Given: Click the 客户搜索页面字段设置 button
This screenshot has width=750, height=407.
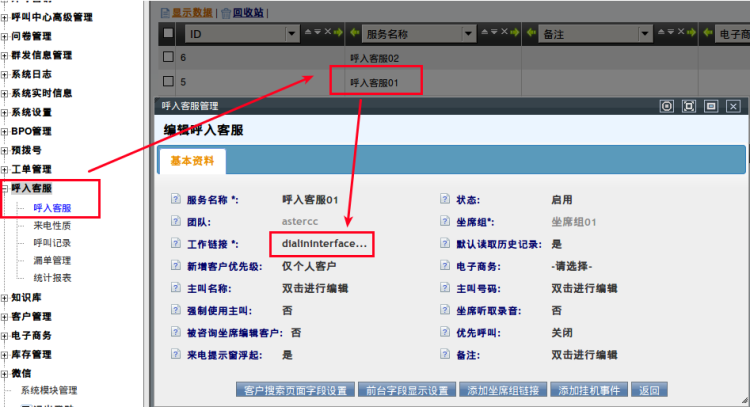Looking at the screenshot, I should click(x=294, y=390).
